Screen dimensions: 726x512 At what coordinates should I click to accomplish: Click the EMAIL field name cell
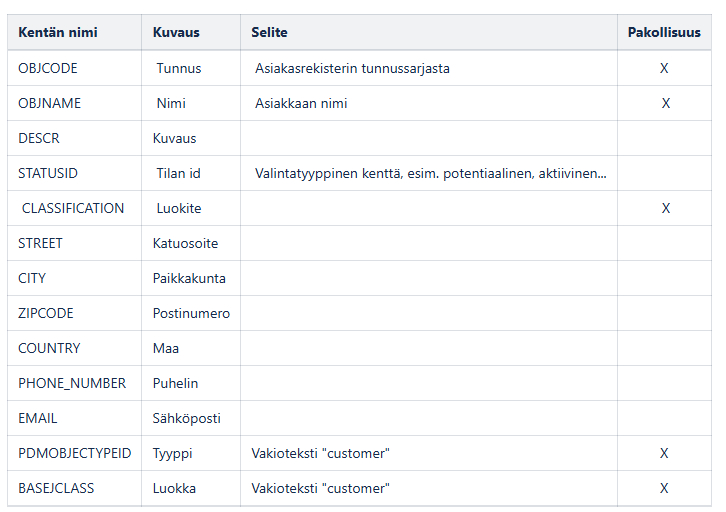point(38,418)
